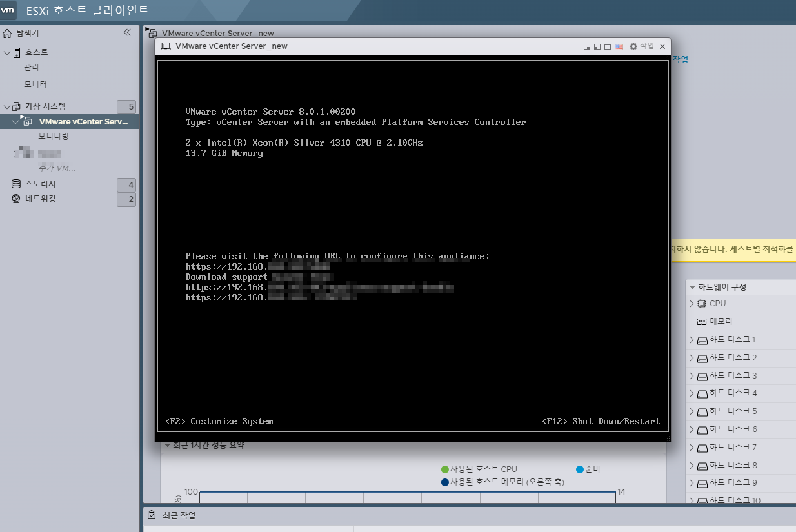Click the 추가 VM... item in the navigator
This screenshot has width=796, height=532.
57,168
